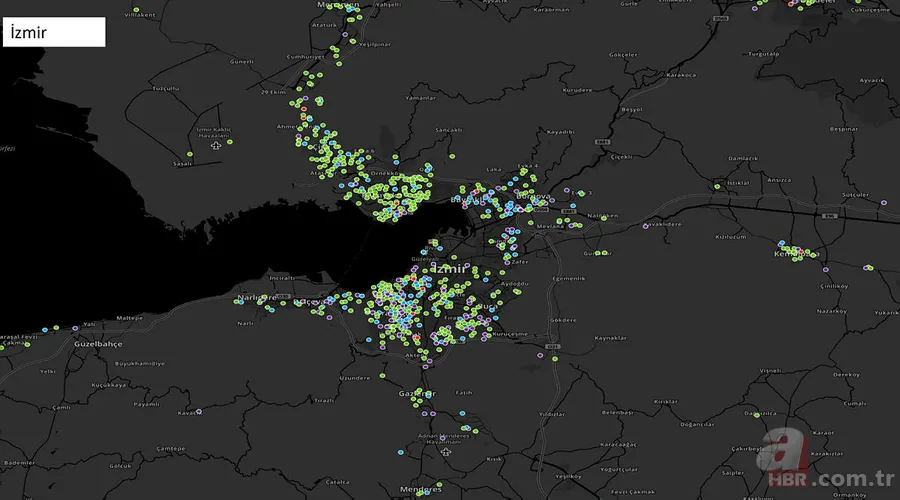Select the Yeşilpınar place label
The image size is (900, 500).
375,44
